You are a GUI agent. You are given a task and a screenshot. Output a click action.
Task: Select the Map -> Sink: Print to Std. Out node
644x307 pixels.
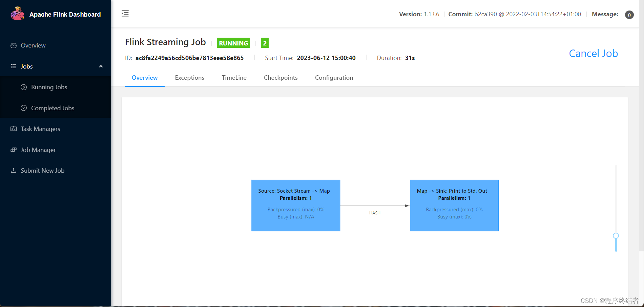(454, 206)
